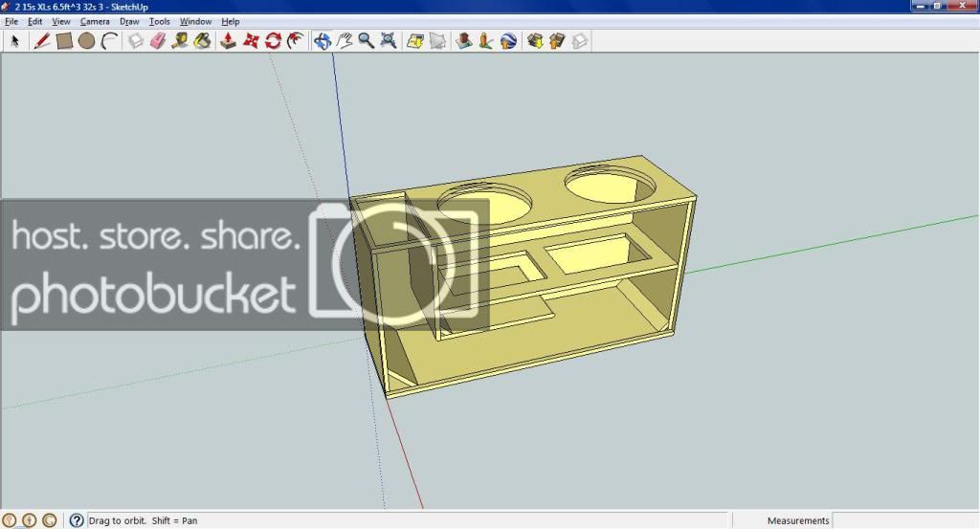Open the Get Models icon
Screen dimensions: 980x529
(x=464, y=41)
